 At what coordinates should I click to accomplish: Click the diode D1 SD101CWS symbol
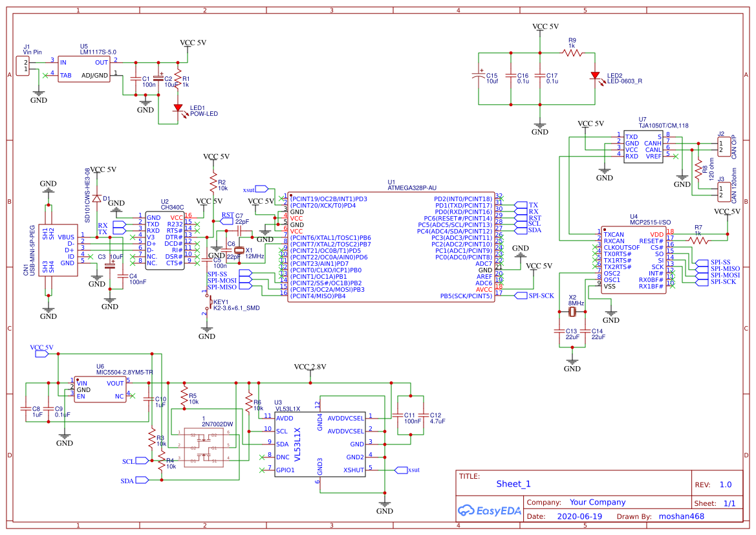(x=98, y=197)
